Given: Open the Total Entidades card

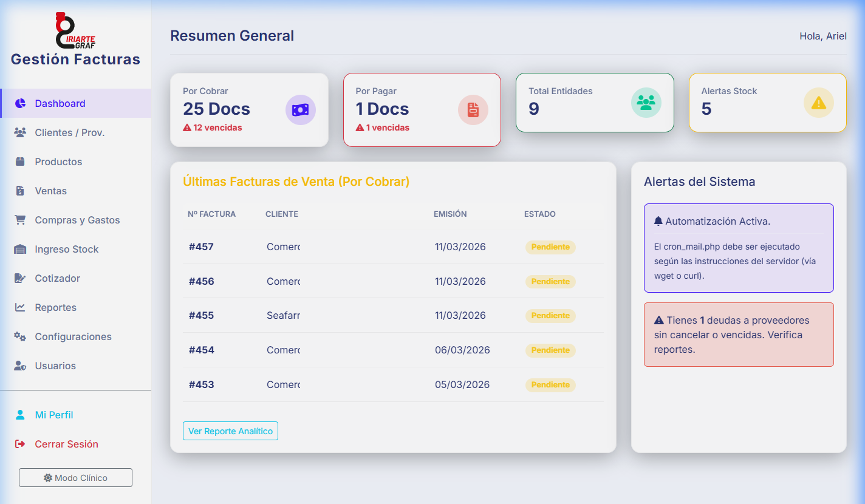Looking at the screenshot, I should pos(595,103).
